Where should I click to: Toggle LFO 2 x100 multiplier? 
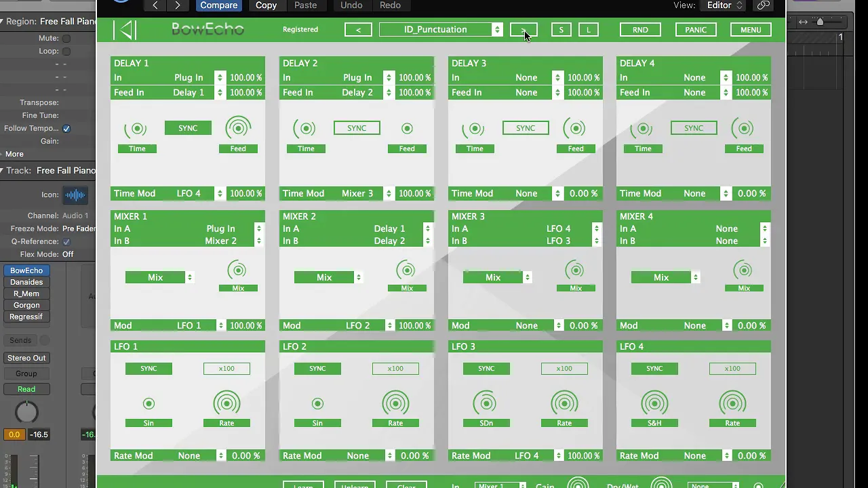pyautogui.click(x=395, y=369)
